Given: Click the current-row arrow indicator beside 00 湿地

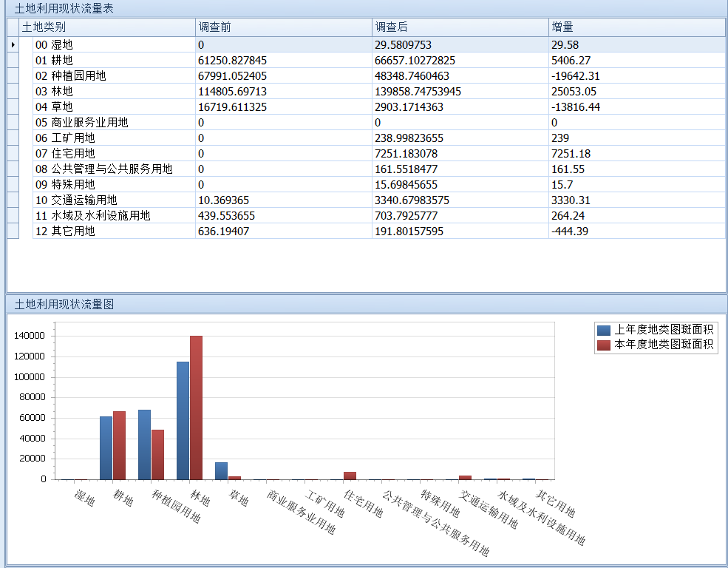Looking at the screenshot, I should (x=13, y=45).
